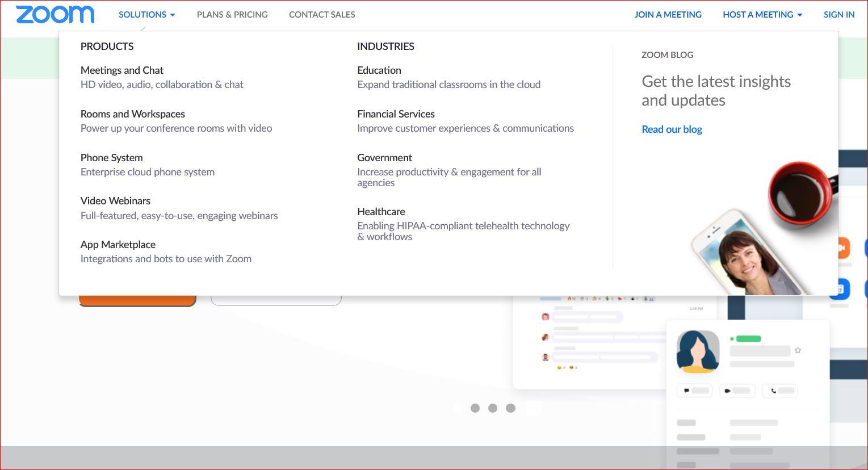This screenshot has height=470, width=868.
Task: Open App Marketplace
Action: (118, 245)
